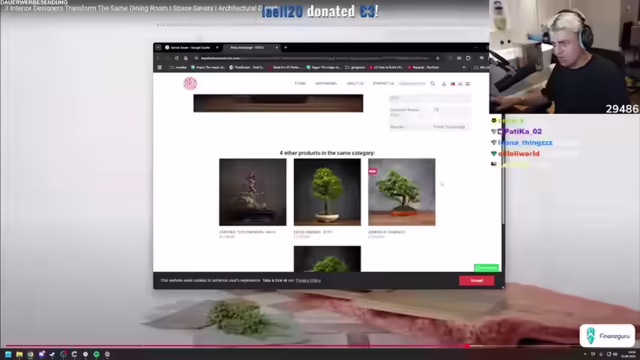Open the green chat widget button
The height and width of the screenshot is (360, 640).
[487, 268]
